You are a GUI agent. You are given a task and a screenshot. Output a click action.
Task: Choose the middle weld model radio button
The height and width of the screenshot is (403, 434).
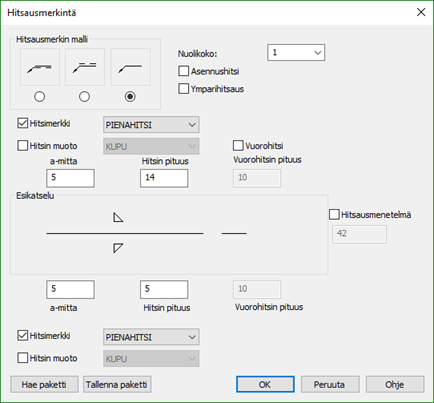pos(84,97)
